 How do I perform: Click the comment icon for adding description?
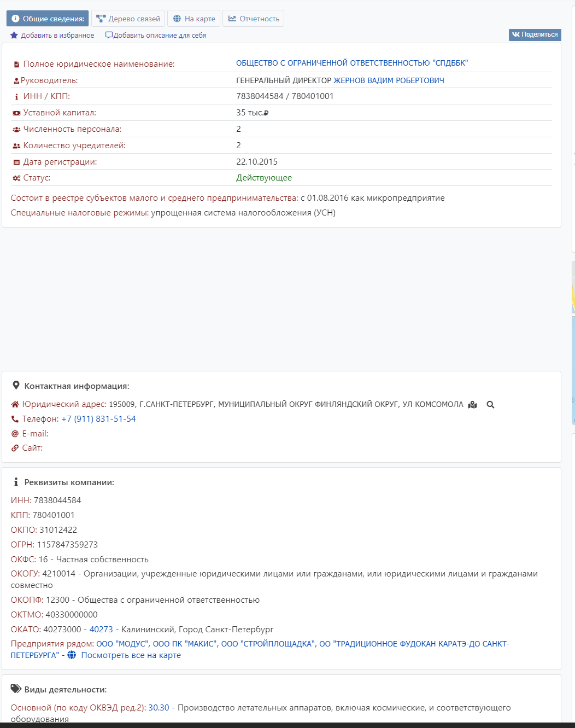click(x=109, y=36)
